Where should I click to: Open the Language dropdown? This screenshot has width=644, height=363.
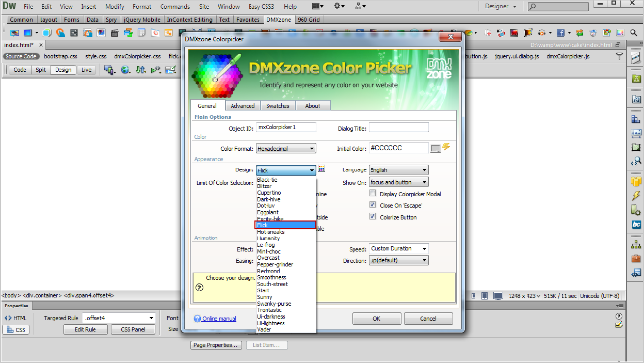[x=398, y=170]
